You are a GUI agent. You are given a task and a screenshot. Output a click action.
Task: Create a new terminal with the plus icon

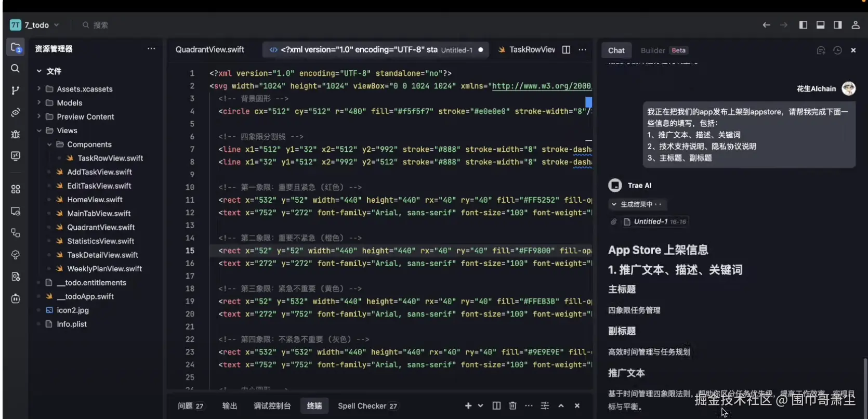coord(468,405)
